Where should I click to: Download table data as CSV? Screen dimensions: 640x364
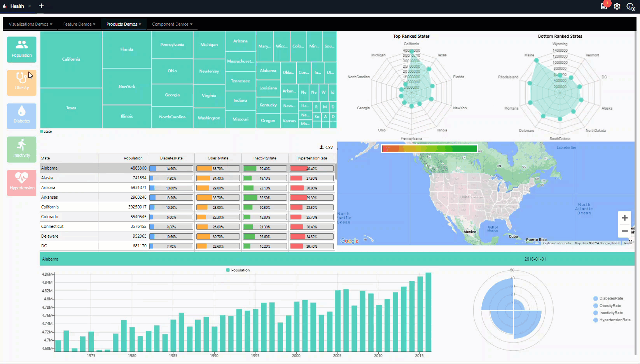[326, 147]
